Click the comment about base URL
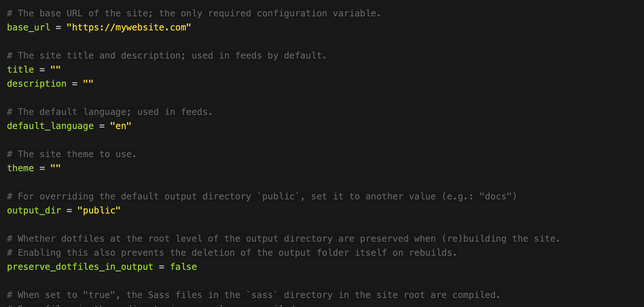This screenshot has height=307, width=644. [194, 13]
